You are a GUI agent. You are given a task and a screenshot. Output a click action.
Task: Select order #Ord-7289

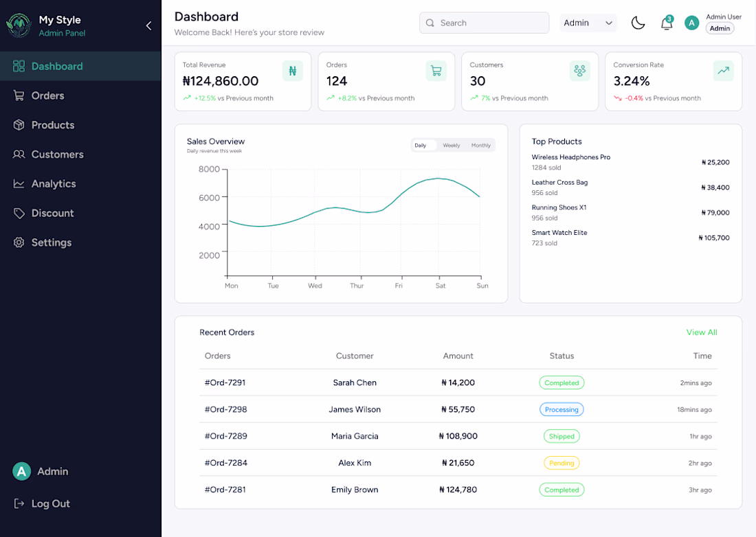(x=225, y=436)
